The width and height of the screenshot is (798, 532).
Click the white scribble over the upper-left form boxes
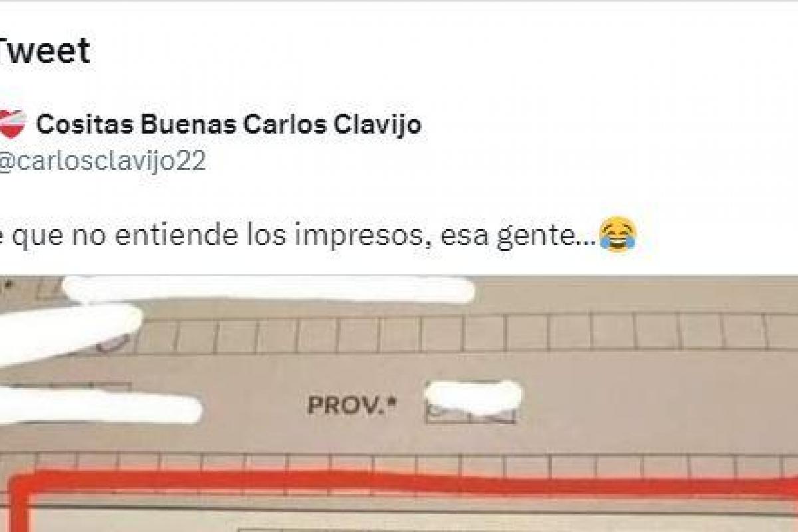click(x=70, y=331)
